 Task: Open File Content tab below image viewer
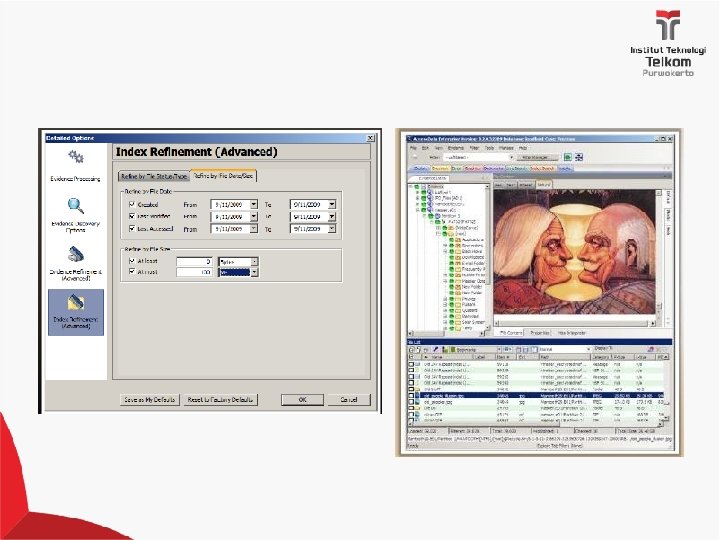[x=509, y=333]
